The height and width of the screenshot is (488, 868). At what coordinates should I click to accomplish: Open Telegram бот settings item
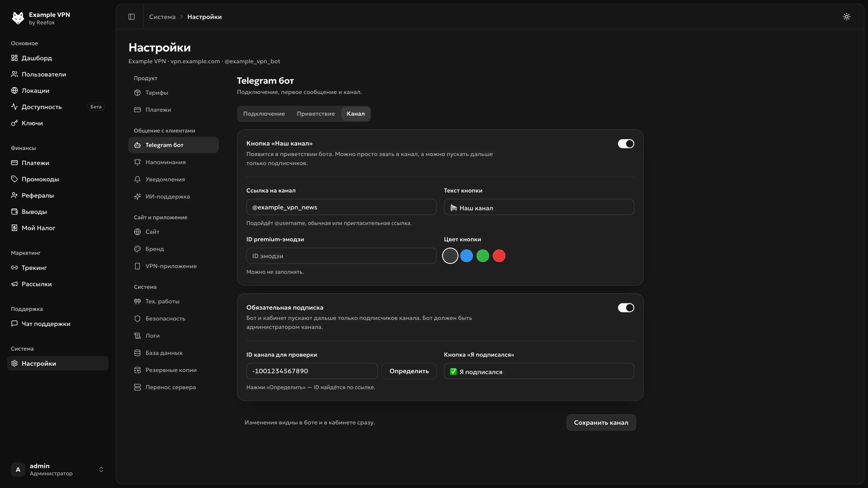coord(174,145)
